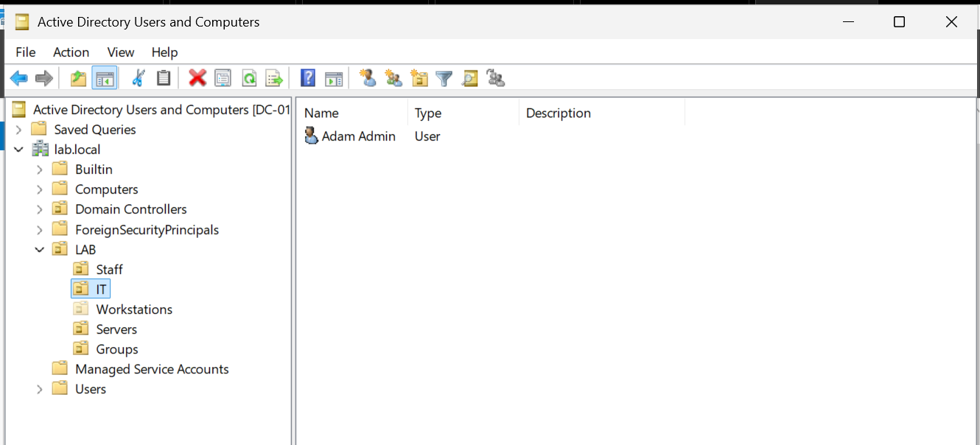Open Properties from the toolbar
The height and width of the screenshot is (445, 980).
(x=223, y=78)
